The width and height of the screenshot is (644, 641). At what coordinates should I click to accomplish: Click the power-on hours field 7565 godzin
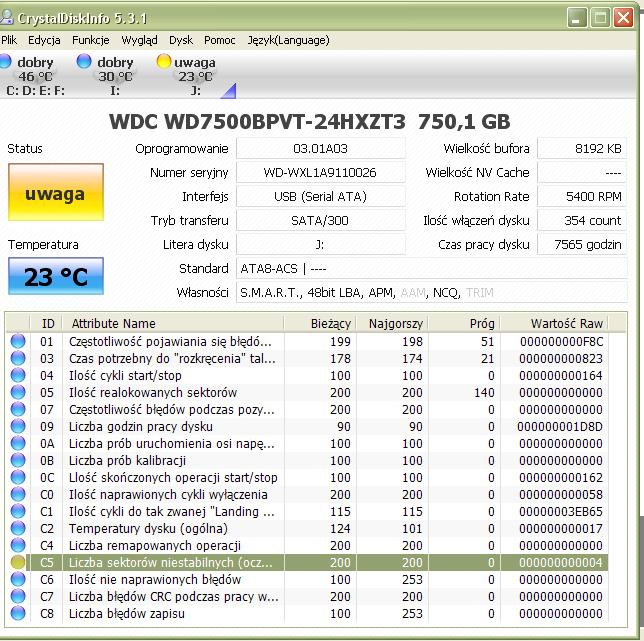tap(582, 244)
